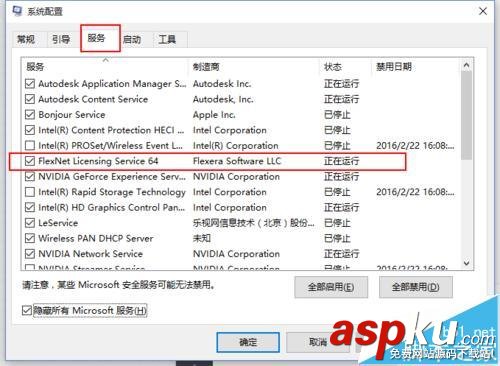The height and width of the screenshot is (366, 500).
Task: Close the 系统配置 dialog window
Action: click(483, 11)
